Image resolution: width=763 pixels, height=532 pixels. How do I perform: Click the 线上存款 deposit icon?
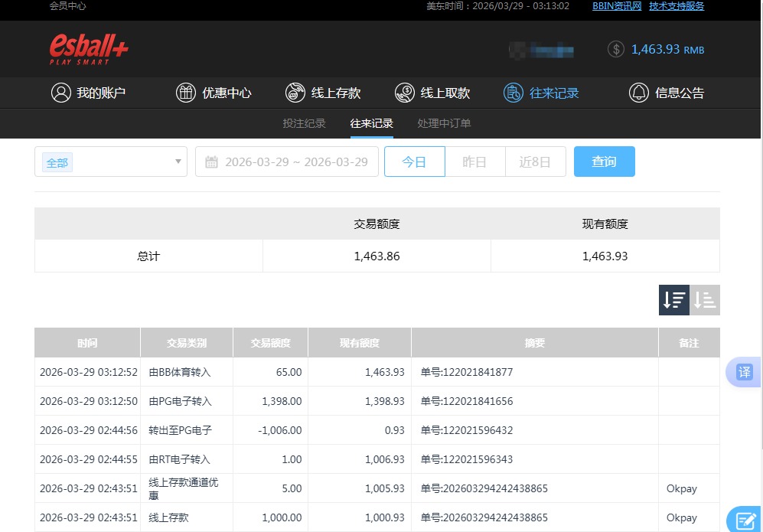295,92
